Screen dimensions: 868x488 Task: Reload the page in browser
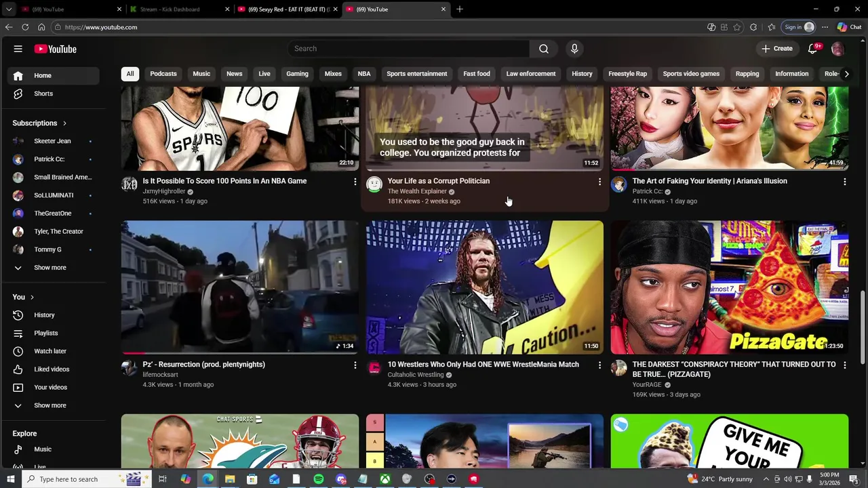25,27
